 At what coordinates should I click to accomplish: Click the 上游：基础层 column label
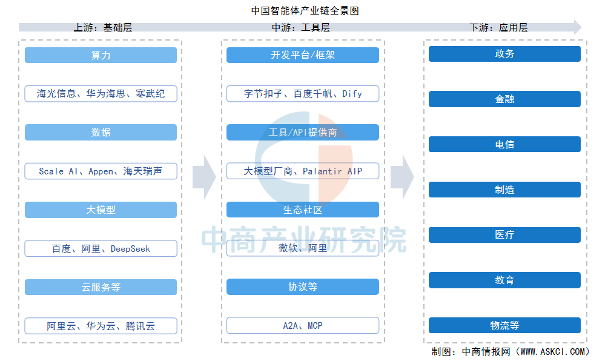(102, 27)
